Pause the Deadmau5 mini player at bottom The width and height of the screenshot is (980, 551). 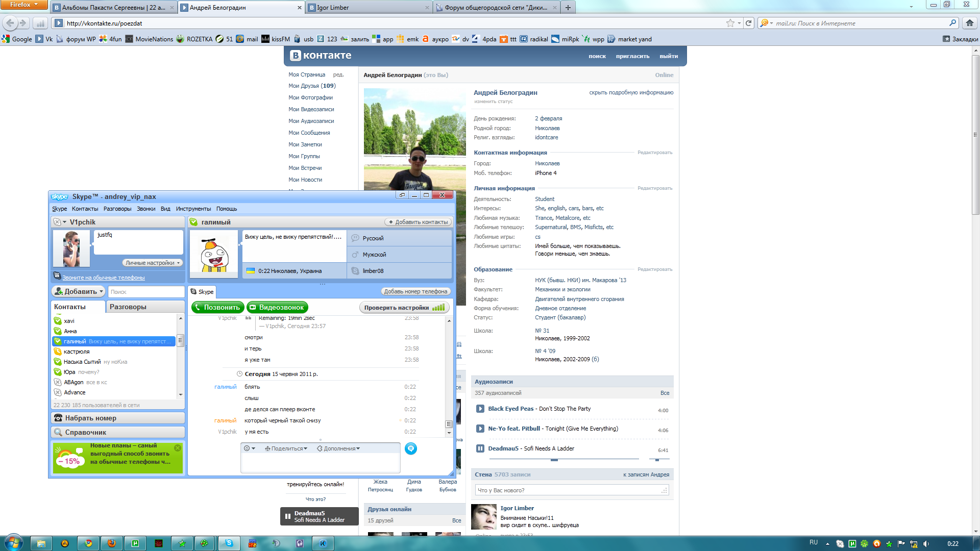tap(288, 516)
